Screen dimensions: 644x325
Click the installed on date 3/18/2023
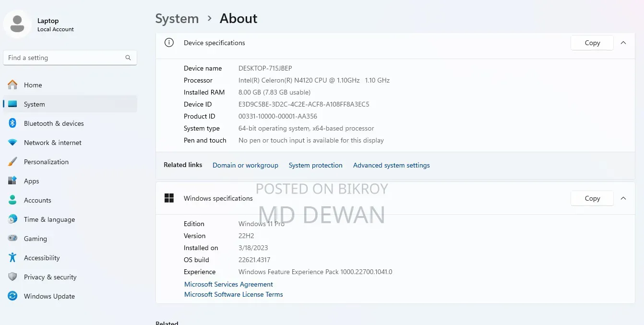pos(253,248)
